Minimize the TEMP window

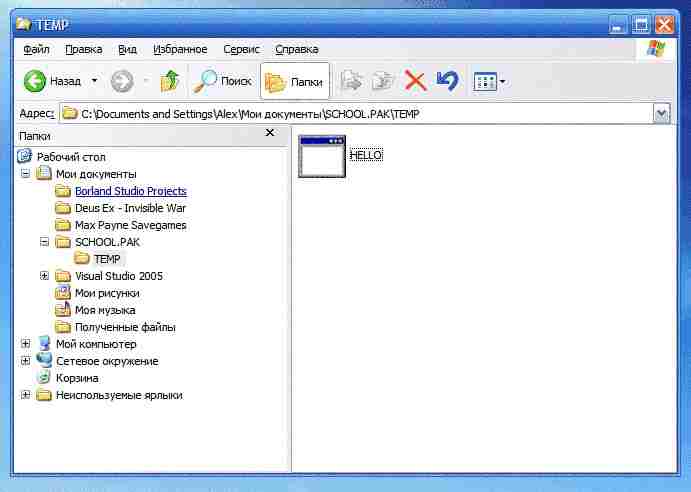point(618,25)
